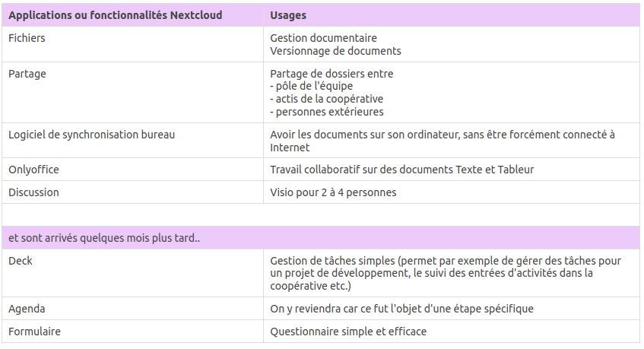
Task: Select the 'Onlyoffice' table cell
Action: click(33, 170)
